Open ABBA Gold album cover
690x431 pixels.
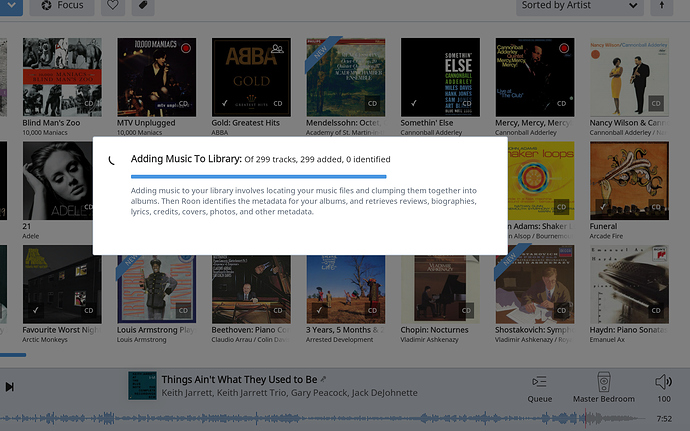pos(251,77)
